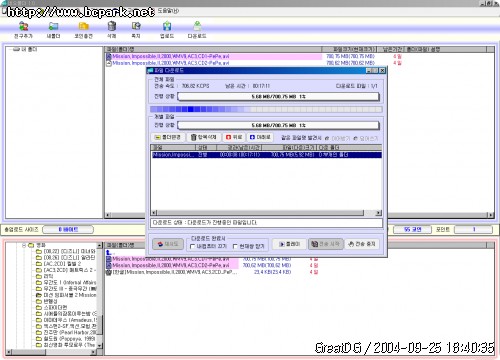The width and height of the screenshot is (500, 360).
Task: Select Mission Impossible CD1 file in lower list
Action: click(171, 259)
